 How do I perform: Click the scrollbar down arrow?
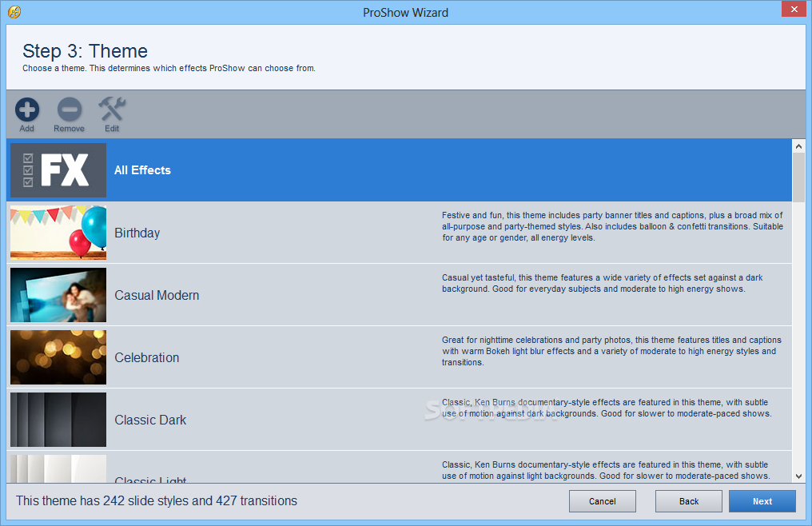[798, 476]
